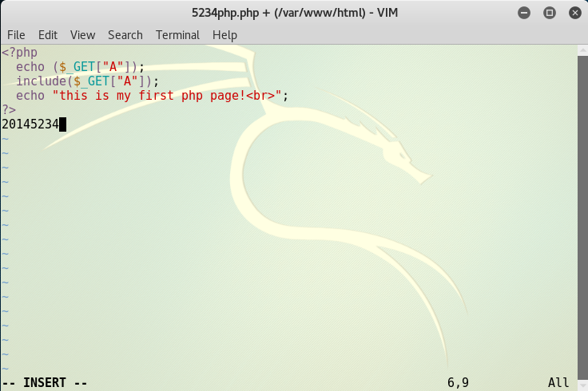The image size is (588, 391).
Task: Click the '<?php' opening tag line
Action: pos(19,53)
